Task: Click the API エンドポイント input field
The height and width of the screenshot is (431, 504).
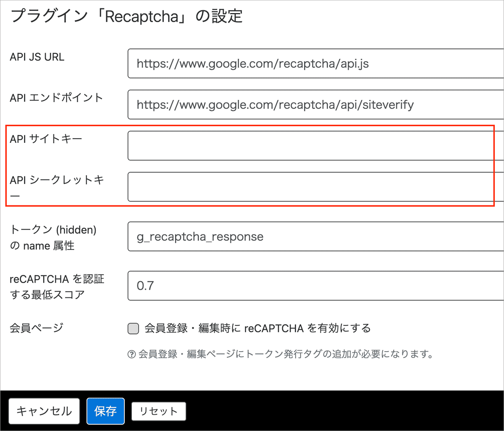Action: 316,105
